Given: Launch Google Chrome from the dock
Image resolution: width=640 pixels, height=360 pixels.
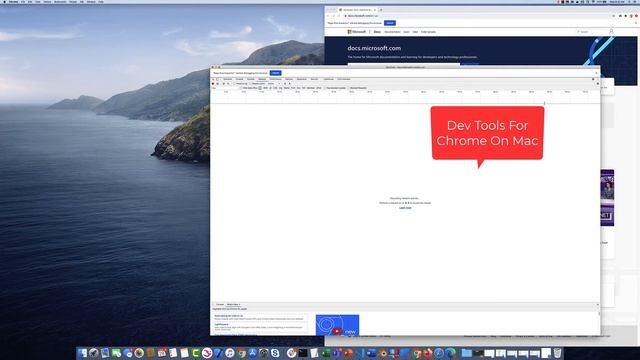Looking at the screenshot, I should pos(242,353).
